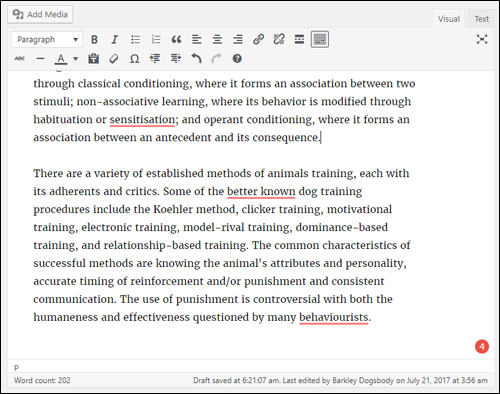Apply blockquote formatting
The image size is (500, 394).
[x=176, y=40]
